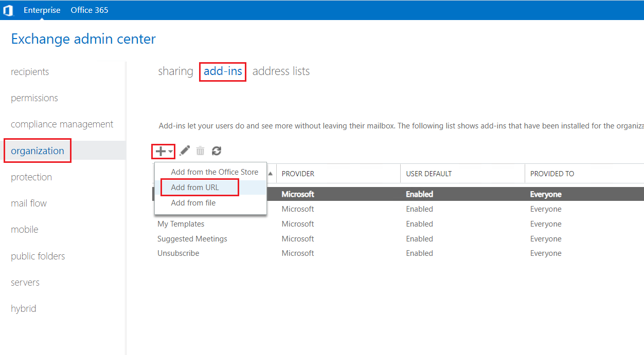This screenshot has width=644, height=355.
Task: Switch to the Office 365 tab
Action: [x=90, y=10]
